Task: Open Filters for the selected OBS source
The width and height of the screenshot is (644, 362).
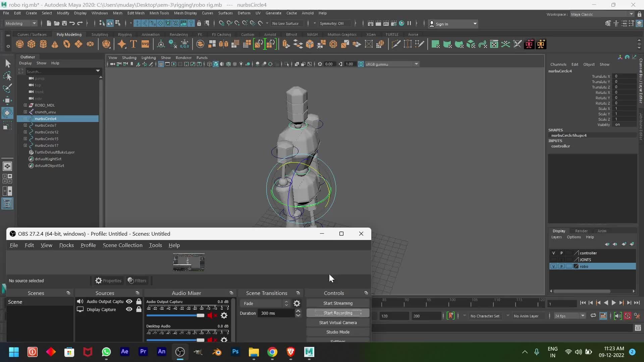Action: pos(137,281)
